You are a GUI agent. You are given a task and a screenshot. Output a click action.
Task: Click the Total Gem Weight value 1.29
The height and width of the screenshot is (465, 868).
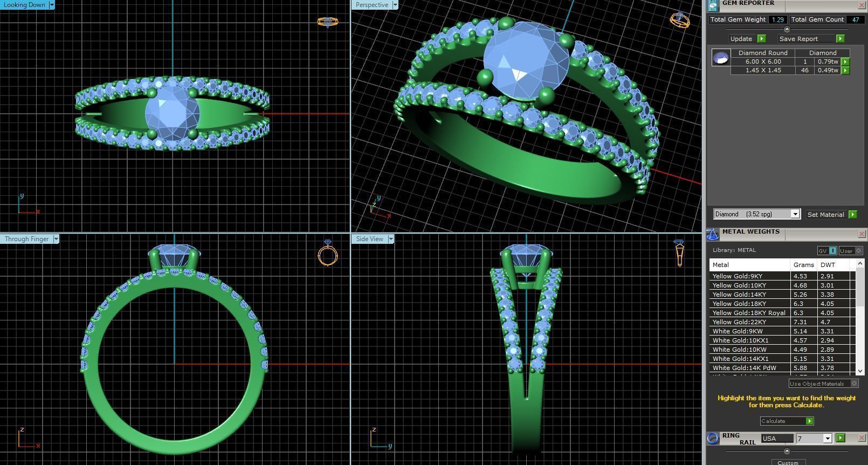coord(777,19)
